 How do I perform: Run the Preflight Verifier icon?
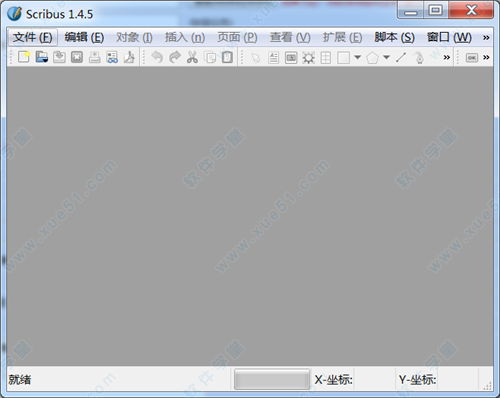pyautogui.click(x=112, y=57)
